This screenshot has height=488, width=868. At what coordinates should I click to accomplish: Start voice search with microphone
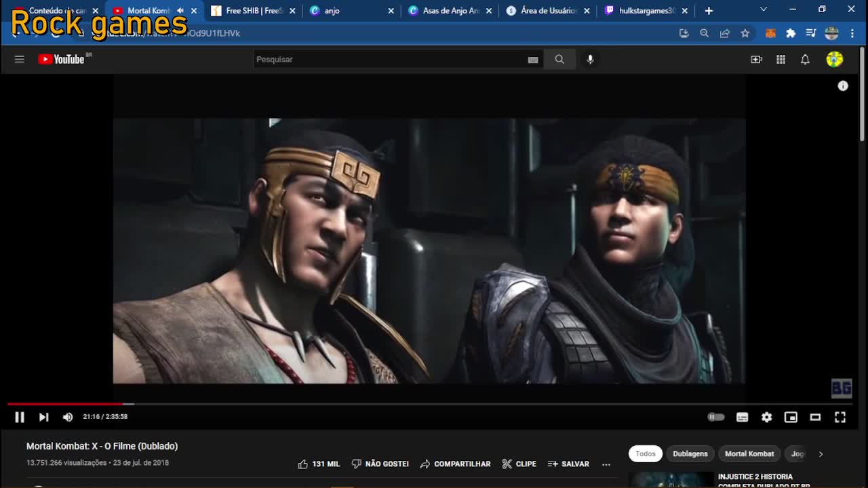(x=590, y=60)
